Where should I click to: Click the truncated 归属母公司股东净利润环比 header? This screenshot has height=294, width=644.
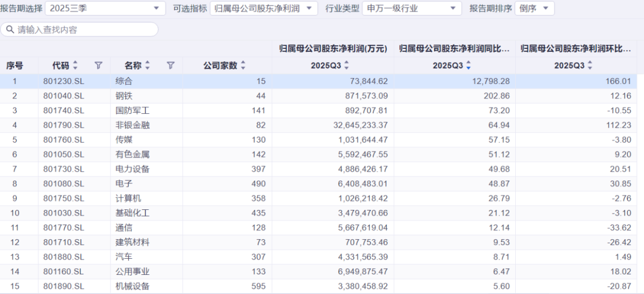(x=576, y=49)
